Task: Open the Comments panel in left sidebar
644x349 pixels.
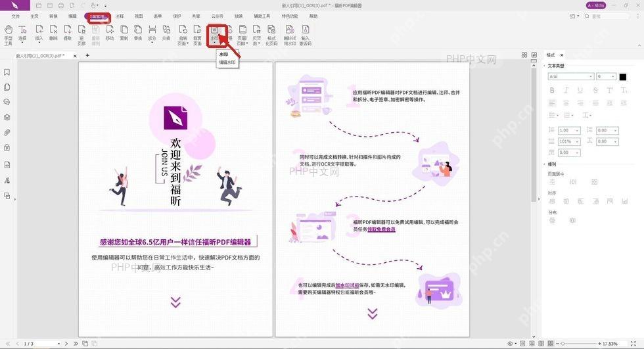Action: 7,102
